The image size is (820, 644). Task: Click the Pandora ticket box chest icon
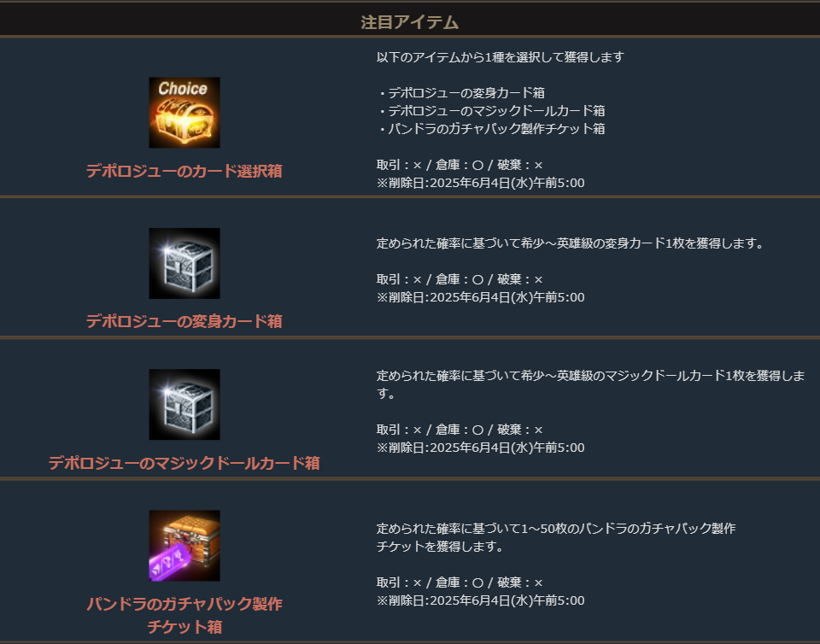click(x=184, y=546)
